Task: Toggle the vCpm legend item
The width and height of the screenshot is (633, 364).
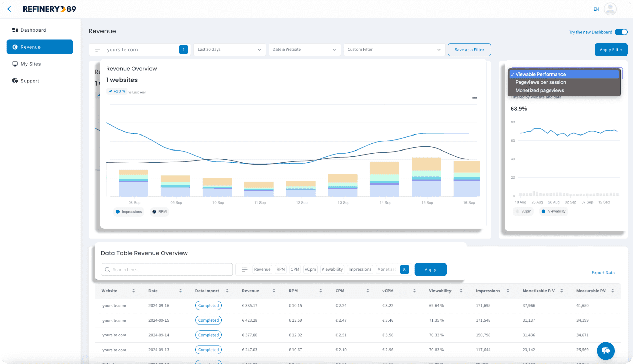Action: click(523, 211)
